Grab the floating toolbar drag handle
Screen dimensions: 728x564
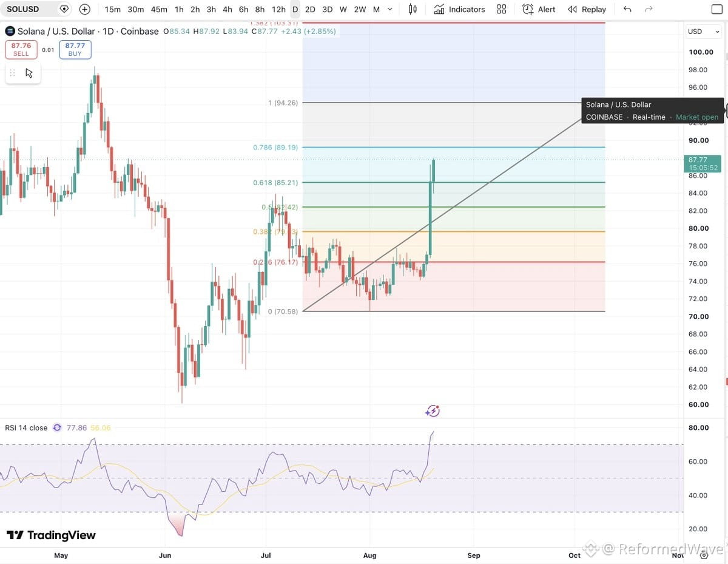(x=12, y=73)
